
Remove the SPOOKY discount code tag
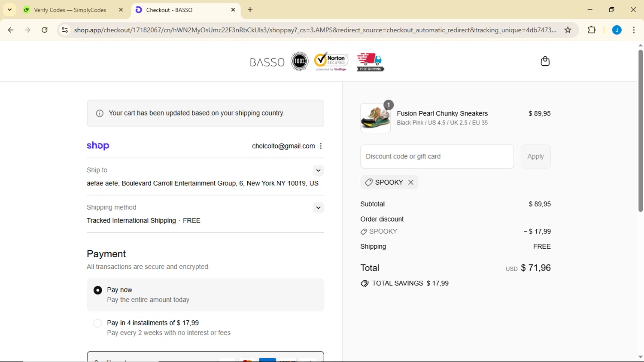tap(411, 183)
